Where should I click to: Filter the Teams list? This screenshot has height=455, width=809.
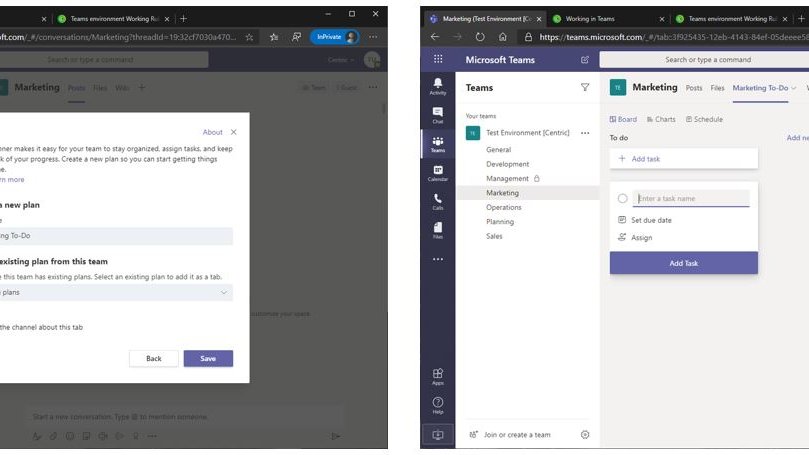(585, 87)
